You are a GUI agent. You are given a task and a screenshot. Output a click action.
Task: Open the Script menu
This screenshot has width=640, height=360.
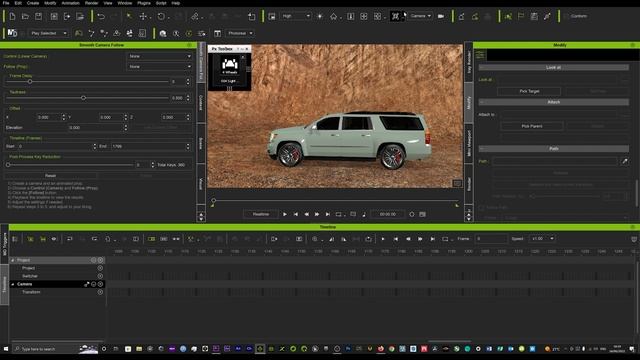pyautogui.click(x=161, y=3)
